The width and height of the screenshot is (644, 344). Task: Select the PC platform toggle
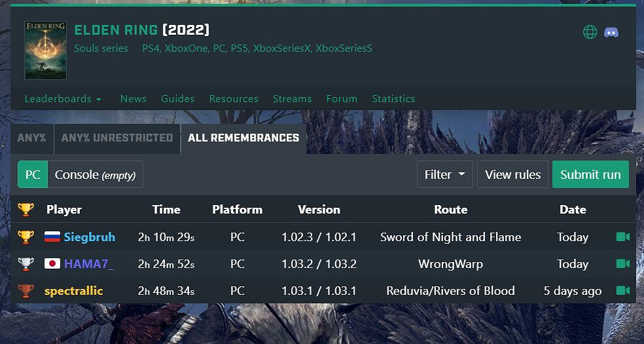point(33,174)
